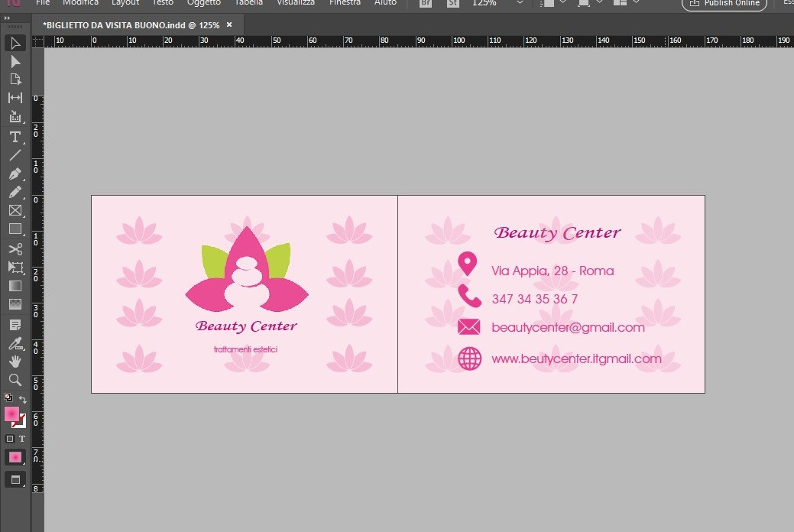Click the 'Via Appia, 28 - Roma' text
This screenshot has height=532, width=794.
[553, 271]
